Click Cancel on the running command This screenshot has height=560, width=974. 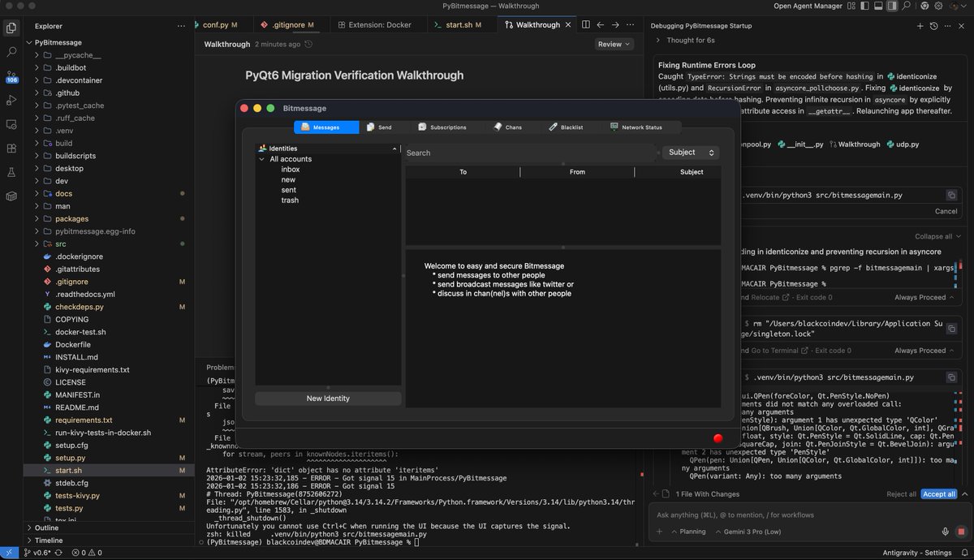946,211
